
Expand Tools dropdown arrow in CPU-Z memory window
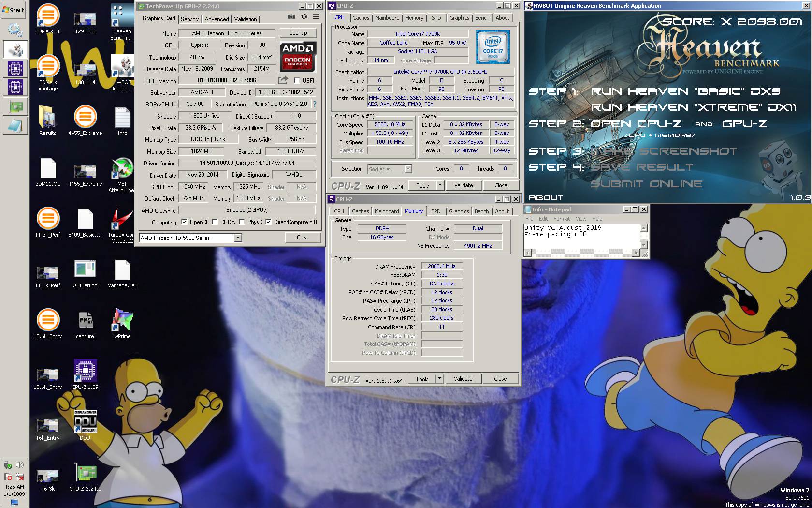tap(439, 379)
